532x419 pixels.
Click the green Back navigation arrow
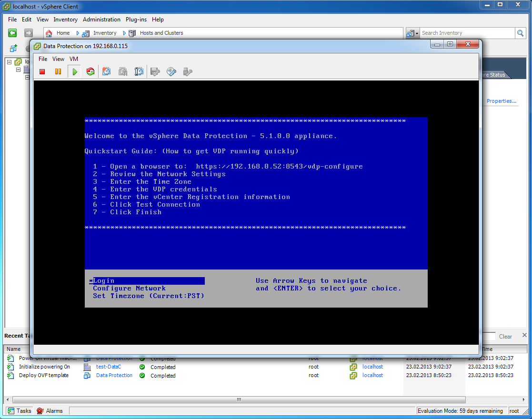tap(12, 33)
